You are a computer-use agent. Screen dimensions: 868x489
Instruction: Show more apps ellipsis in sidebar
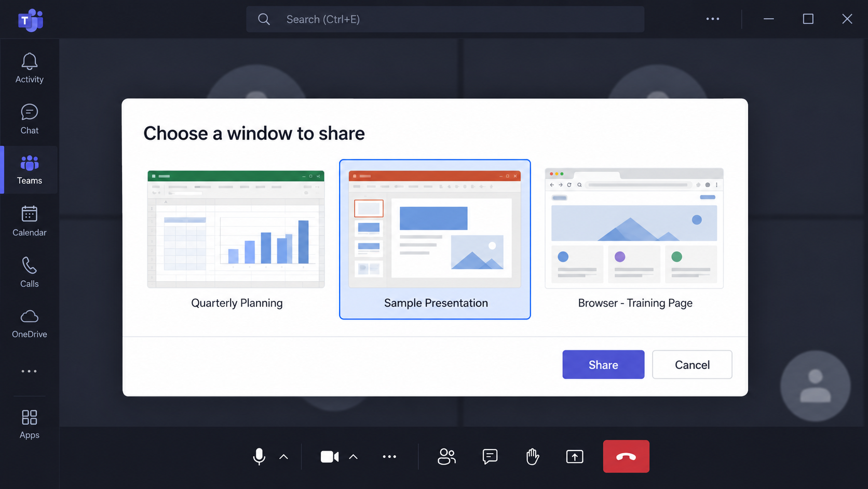pos(29,371)
